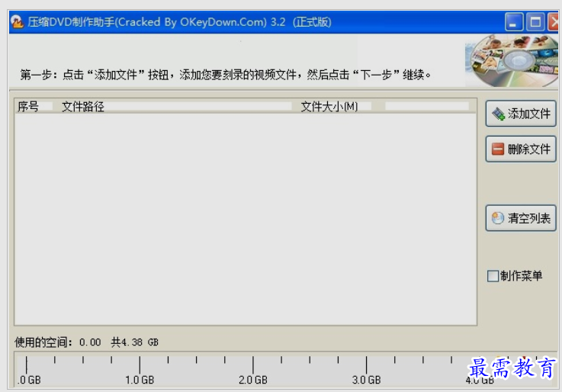The image size is (562, 392).
Task: Click the 使用的空间 used space label
Action: click(x=44, y=342)
